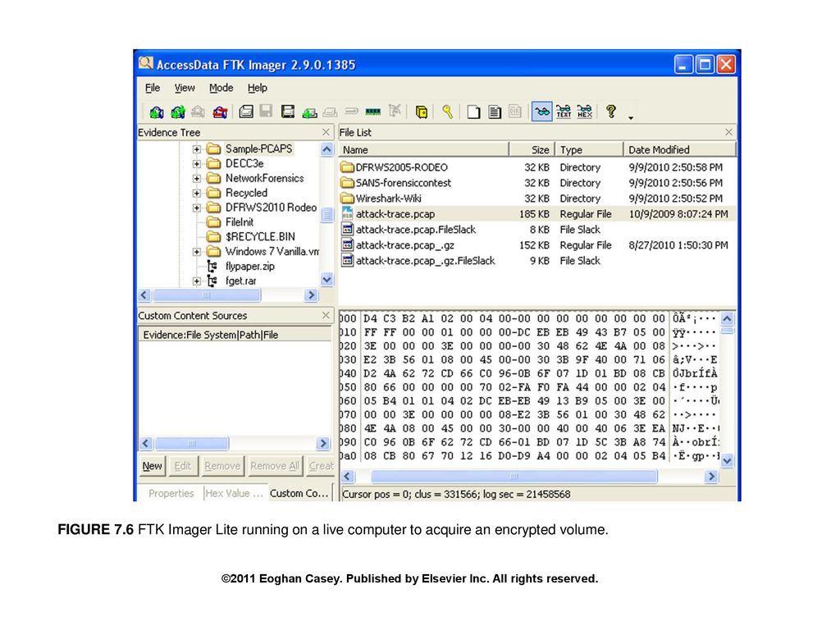
Task: Click the grayed Verify Drive/Image icon
Action: point(351,112)
